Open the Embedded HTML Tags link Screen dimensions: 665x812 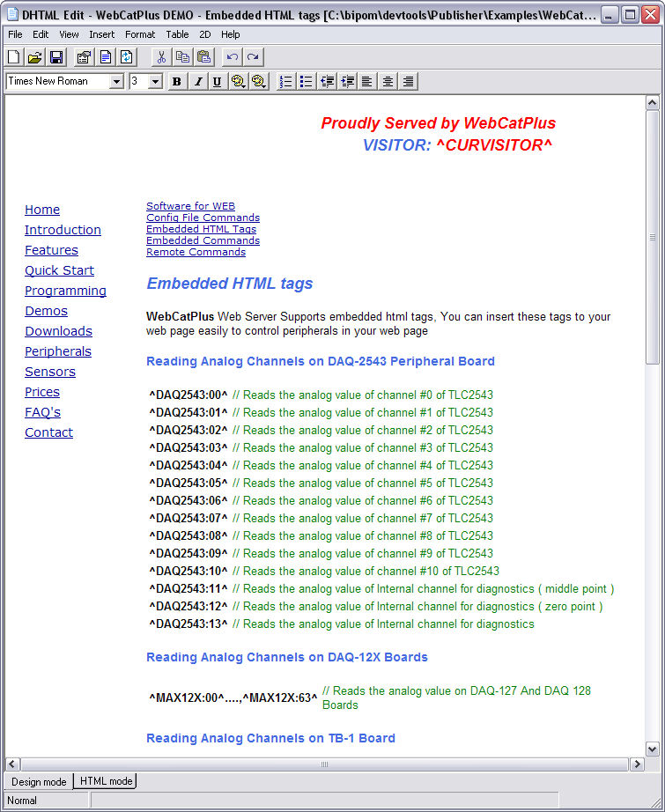201,229
